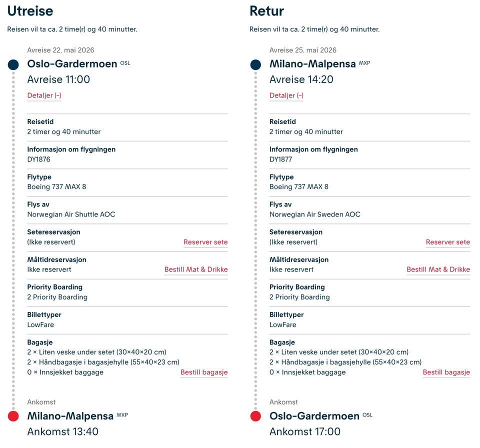Click red arrival dot beside Oslo-Gardermoen Ankomst 17:00
Viewport: 480px width, 448px height.
pyautogui.click(x=255, y=416)
